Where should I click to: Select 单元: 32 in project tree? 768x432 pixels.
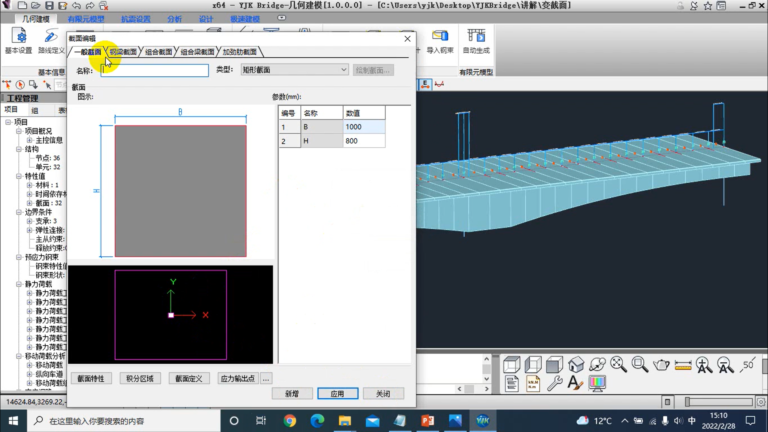[x=48, y=167]
